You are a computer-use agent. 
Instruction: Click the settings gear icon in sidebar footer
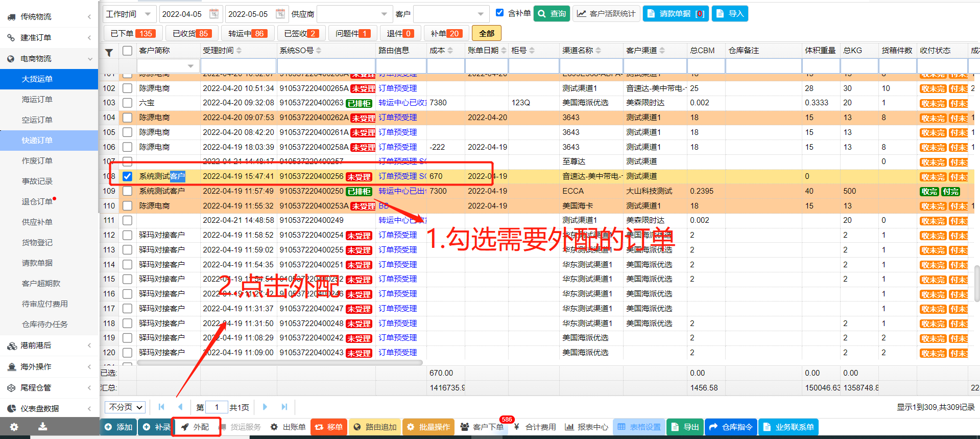tap(14, 427)
